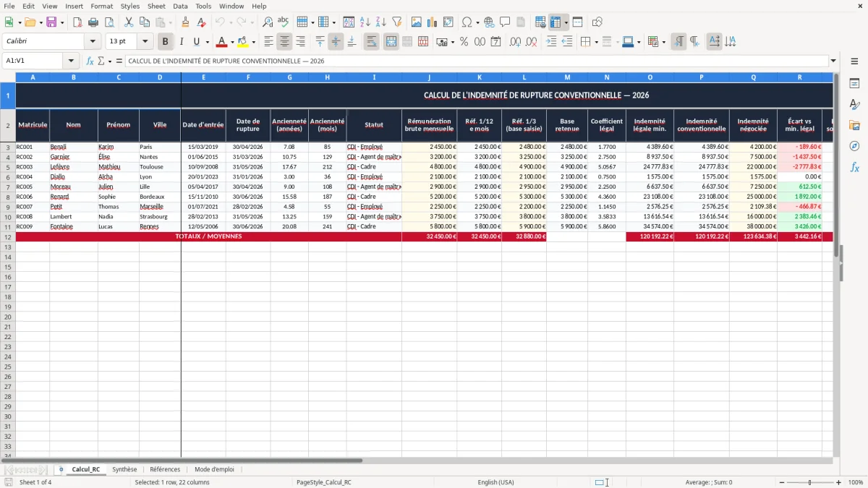Viewport: 868px width, 488px height.
Task: Click the Save document icon
Action: tap(51, 22)
